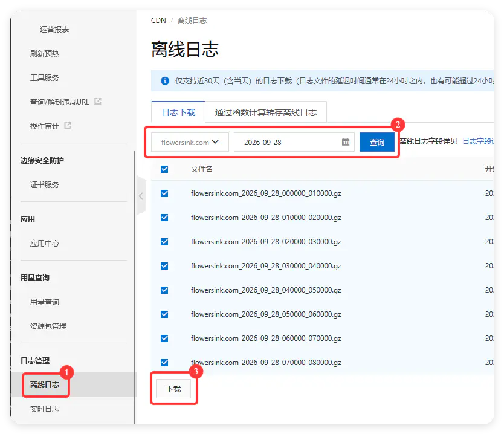Switch to the 日志下载 tab
Screen dimensions: 504x434
[178, 112]
